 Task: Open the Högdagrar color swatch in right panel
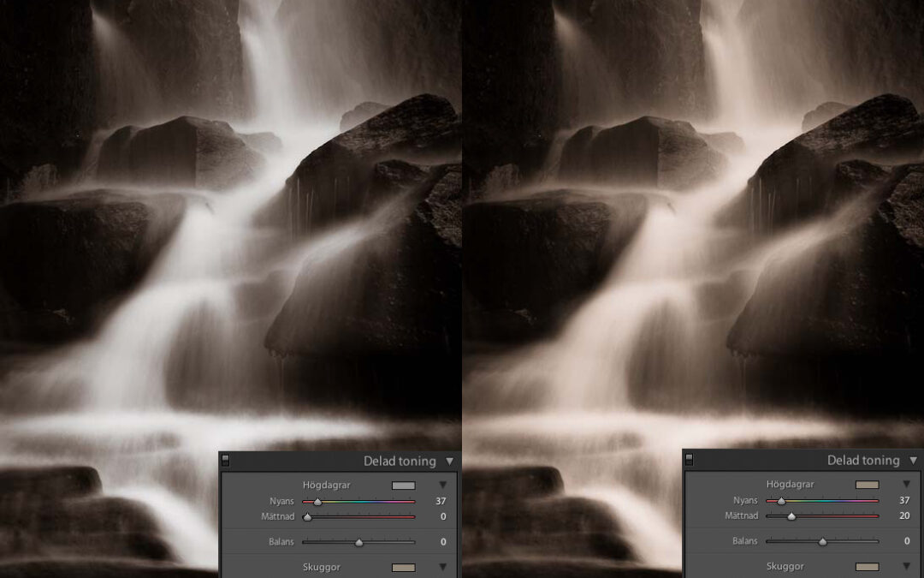point(868,484)
